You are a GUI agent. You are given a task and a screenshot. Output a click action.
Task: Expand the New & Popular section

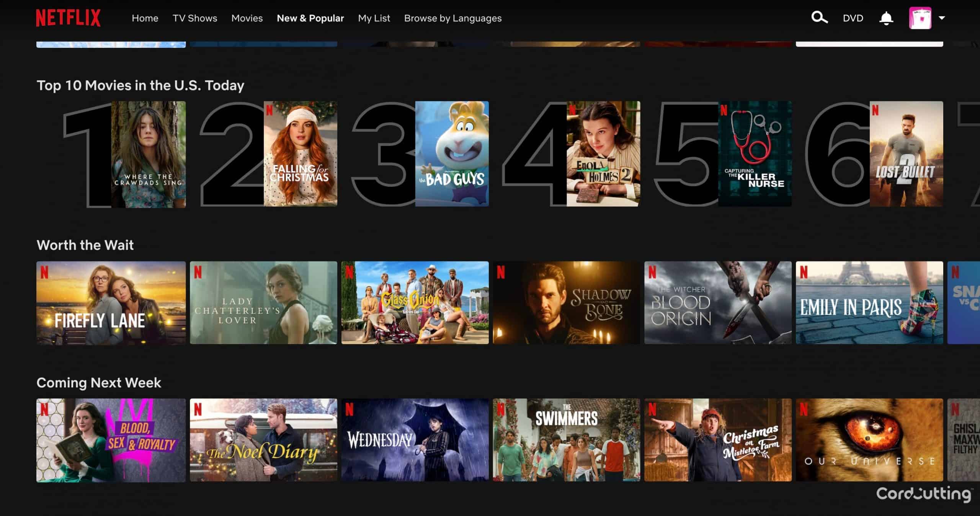pyautogui.click(x=310, y=18)
